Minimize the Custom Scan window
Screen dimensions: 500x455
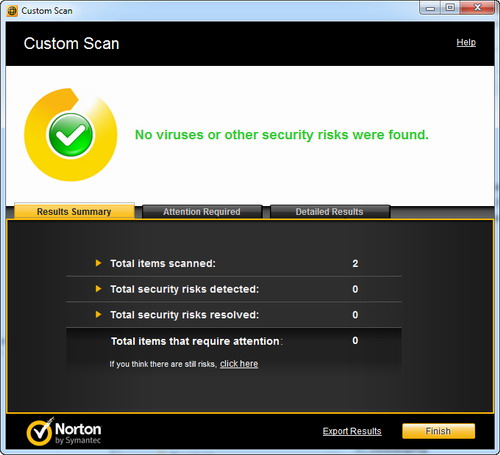(x=430, y=8)
